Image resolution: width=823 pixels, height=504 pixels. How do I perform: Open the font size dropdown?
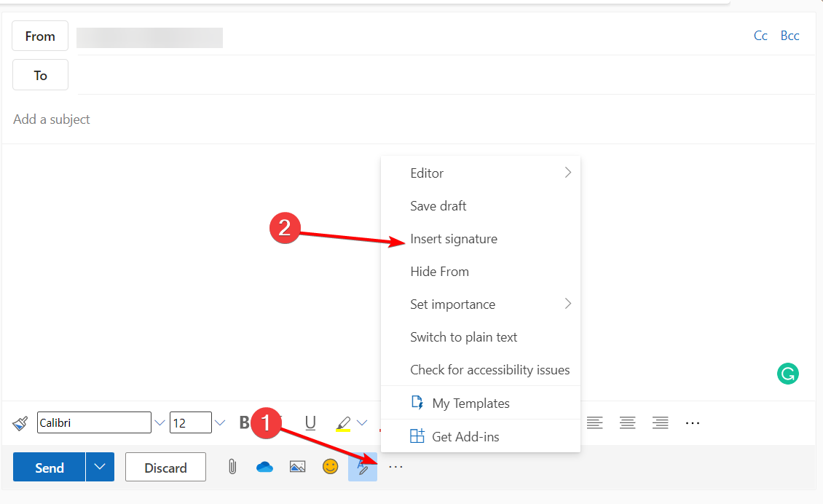click(220, 422)
